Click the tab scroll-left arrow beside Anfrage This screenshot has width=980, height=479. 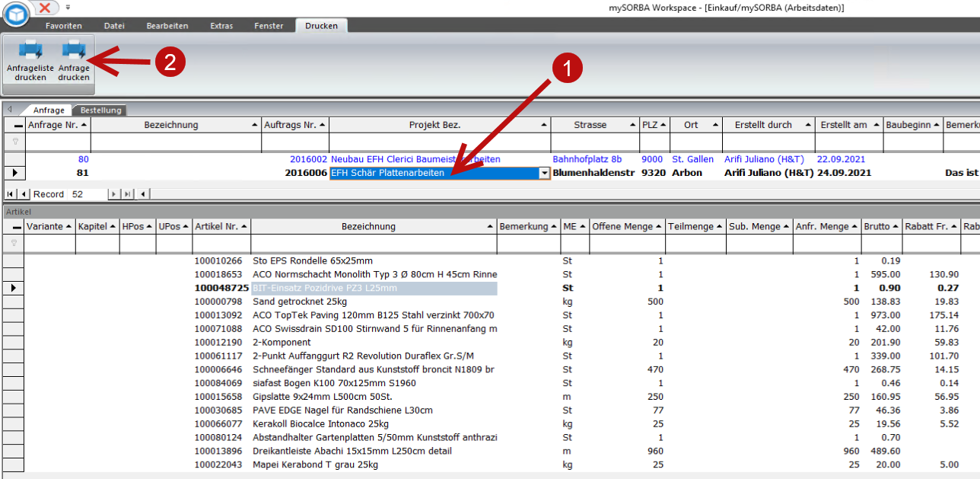pyautogui.click(x=9, y=110)
